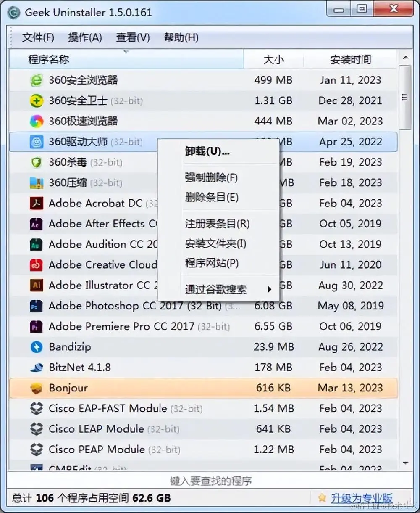Viewport: 420px width, 513px height.
Task: Open the 查看(V) menu
Action: pyautogui.click(x=133, y=37)
